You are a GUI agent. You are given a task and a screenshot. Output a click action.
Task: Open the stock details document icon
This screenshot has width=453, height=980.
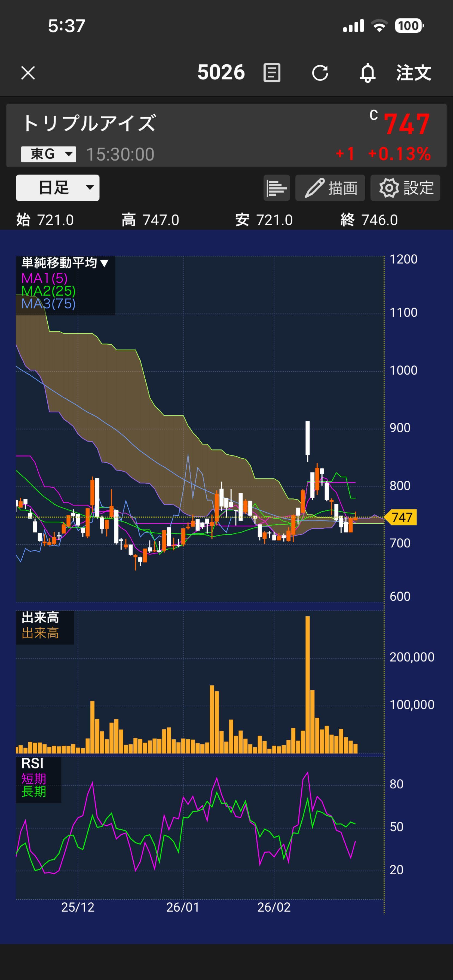click(272, 73)
